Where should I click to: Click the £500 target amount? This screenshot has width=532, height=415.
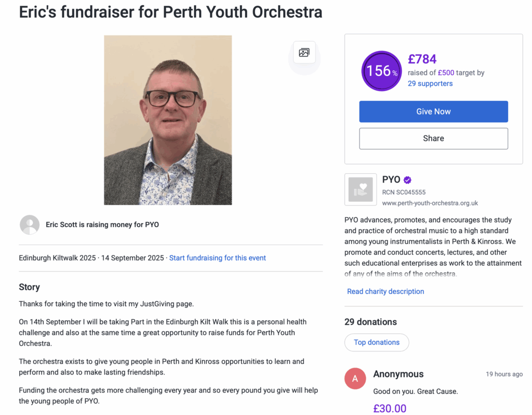tap(446, 73)
